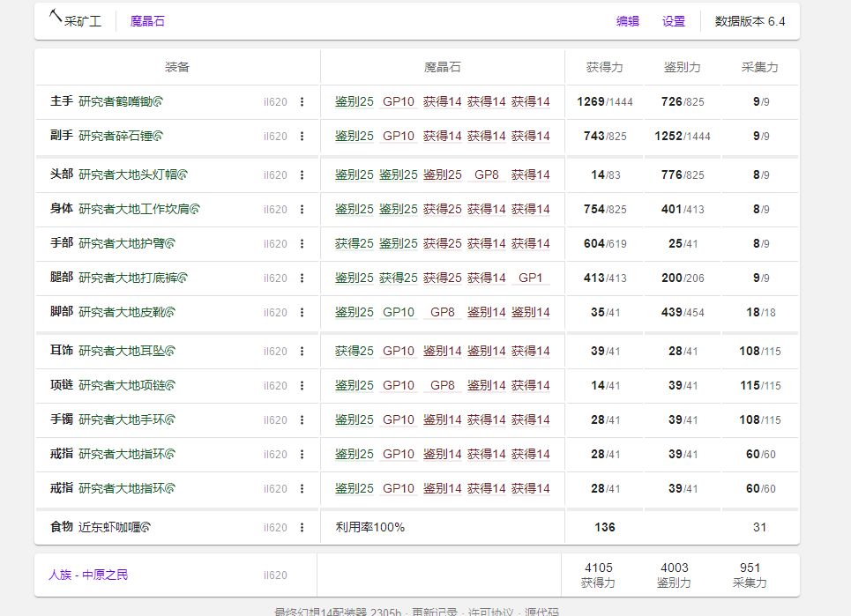The image size is (851, 616).
Task: Open options menu for 食物 近东虾咖喱
Action: 304,527
